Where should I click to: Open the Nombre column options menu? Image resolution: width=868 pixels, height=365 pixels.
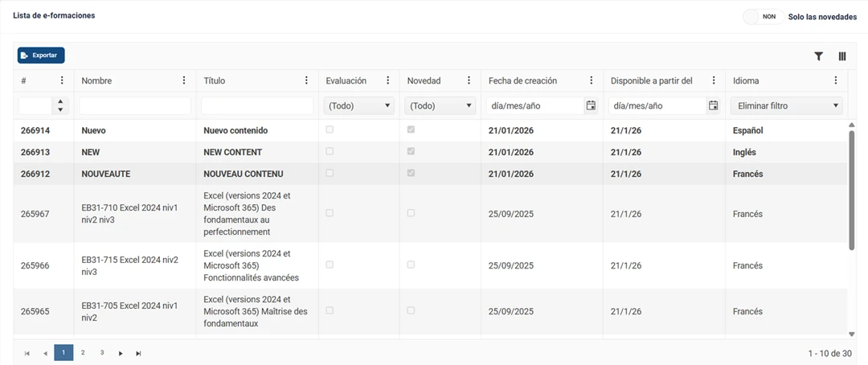point(184,80)
